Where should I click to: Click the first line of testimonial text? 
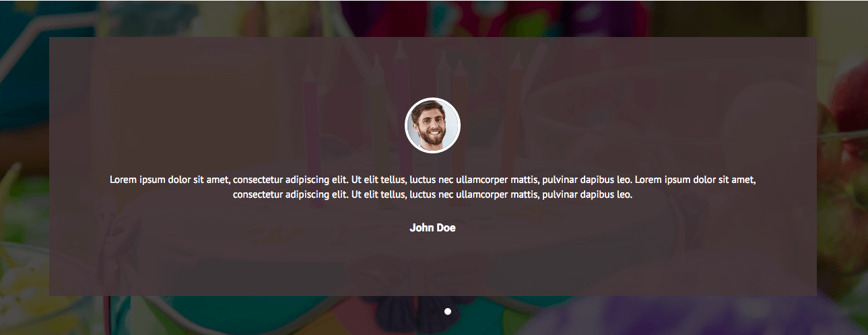433,180
